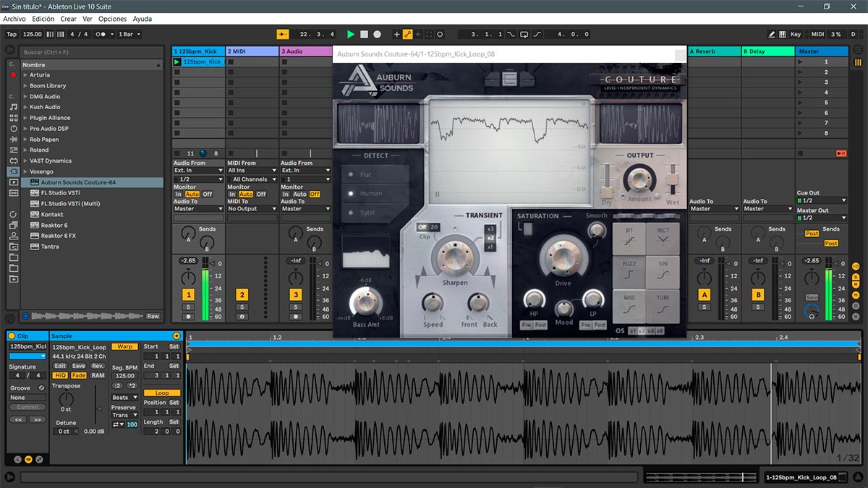
Task: Open the All Channels MIDI dropdown
Action: point(252,179)
